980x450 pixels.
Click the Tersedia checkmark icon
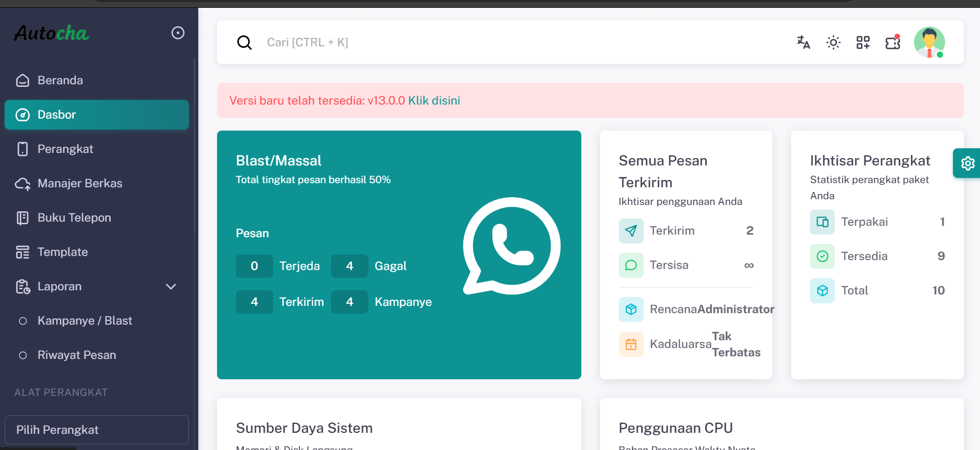point(822,256)
